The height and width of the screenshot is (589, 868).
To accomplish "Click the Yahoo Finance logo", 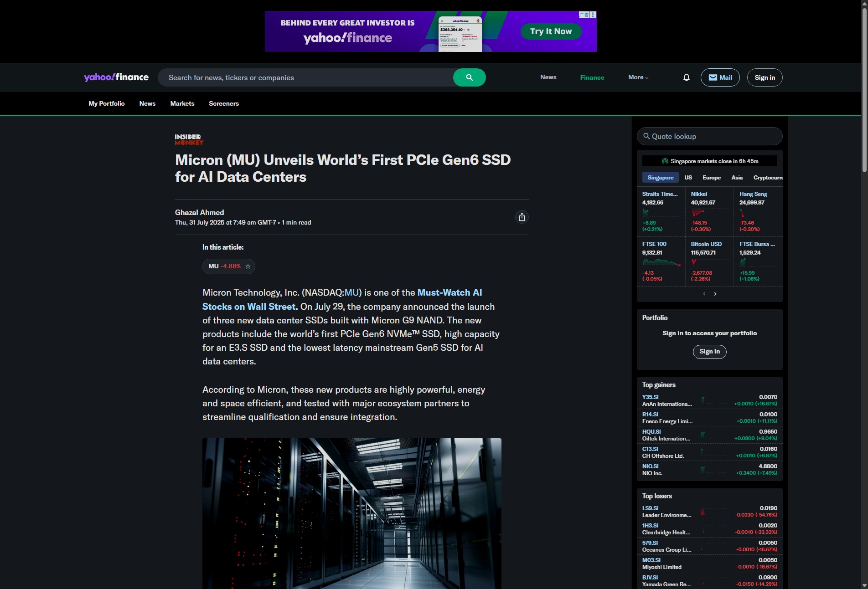I will [116, 77].
